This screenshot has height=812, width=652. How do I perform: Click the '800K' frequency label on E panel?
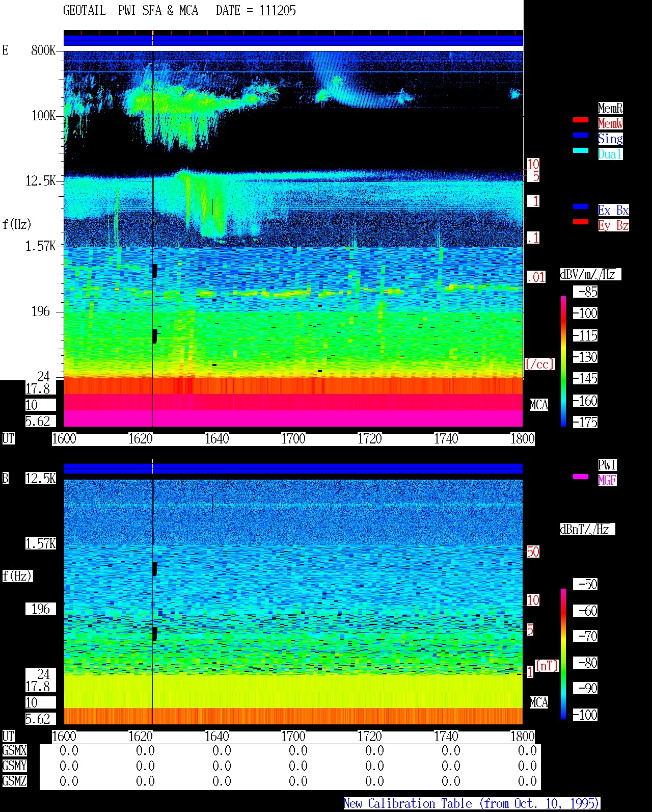43,50
